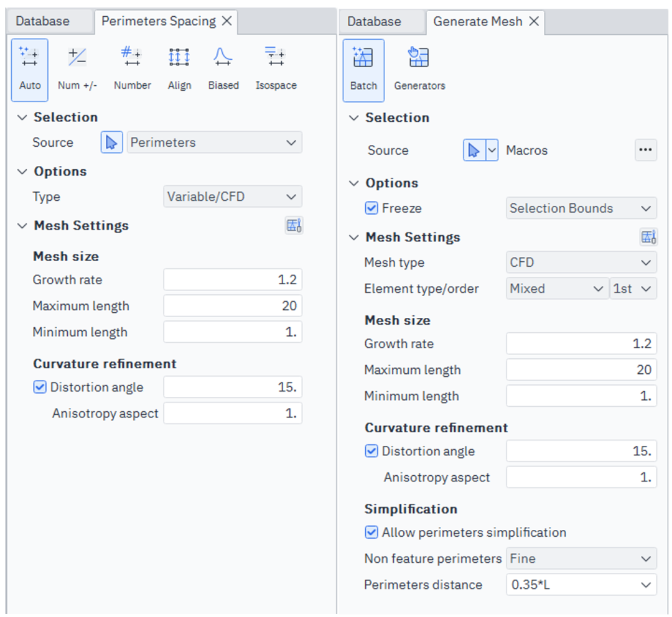The height and width of the screenshot is (617, 672).
Task: Click the ellipsis button next to Macros
Action: pyautogui.click(x=645, y=150)
